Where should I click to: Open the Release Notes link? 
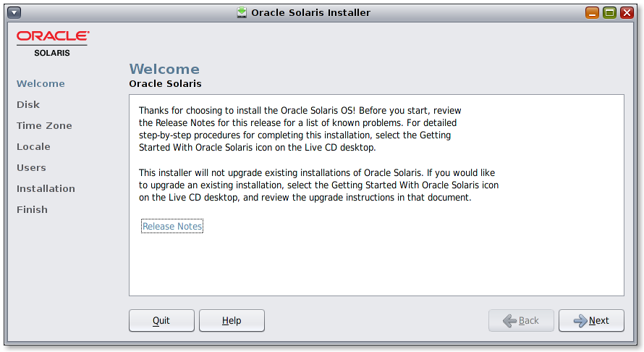[x=172, y=226]
